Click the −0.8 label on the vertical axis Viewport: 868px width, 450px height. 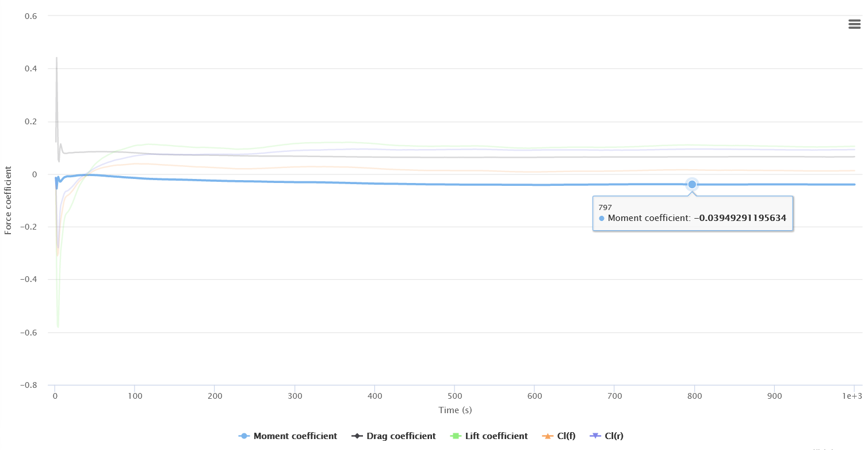pos(28,385)
